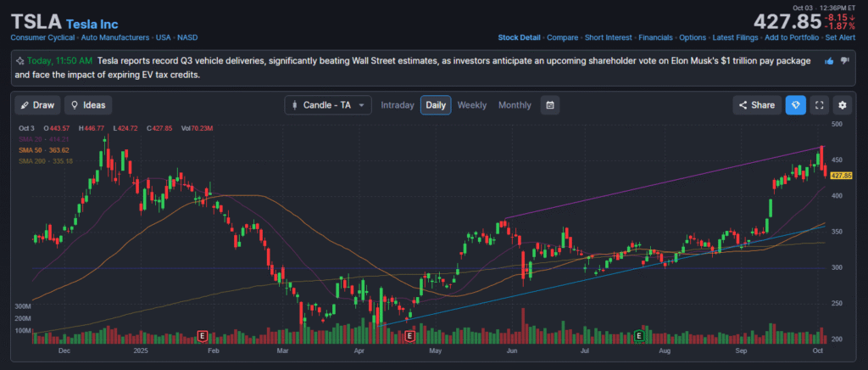Click the Draw button
Screen dimensions: 868x370
[x=37, y=105]
